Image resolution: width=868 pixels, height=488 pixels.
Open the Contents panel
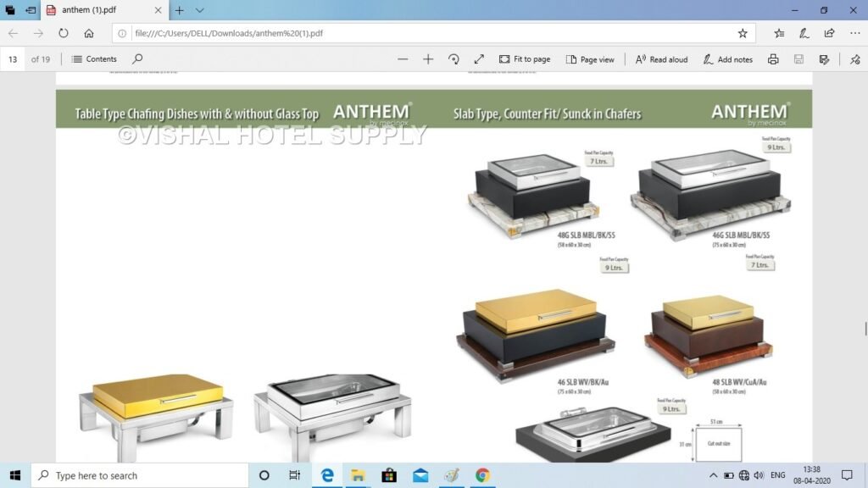pos(94,59)
